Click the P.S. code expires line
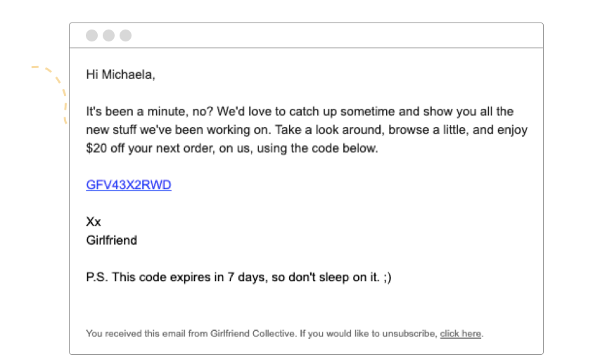This screenshot has width=612, height=364. click(238, 277)
